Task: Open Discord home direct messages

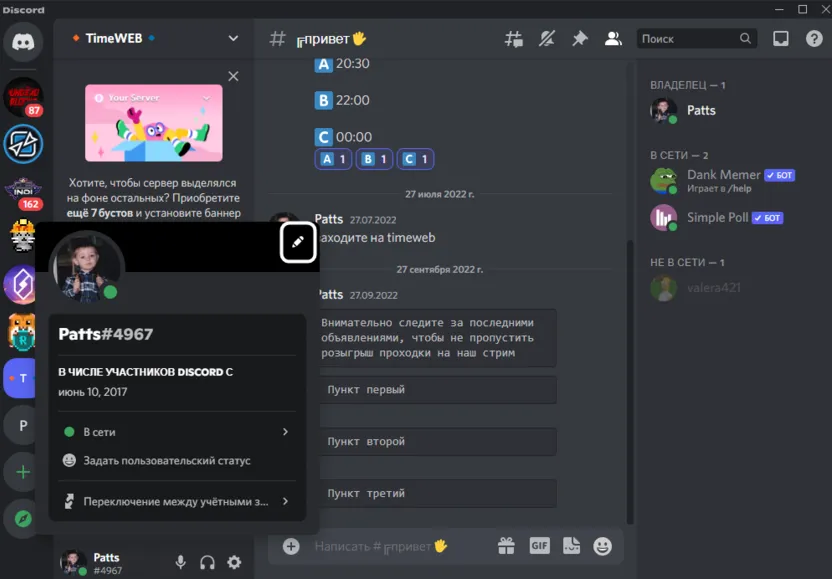Action: tap(23, 42)
